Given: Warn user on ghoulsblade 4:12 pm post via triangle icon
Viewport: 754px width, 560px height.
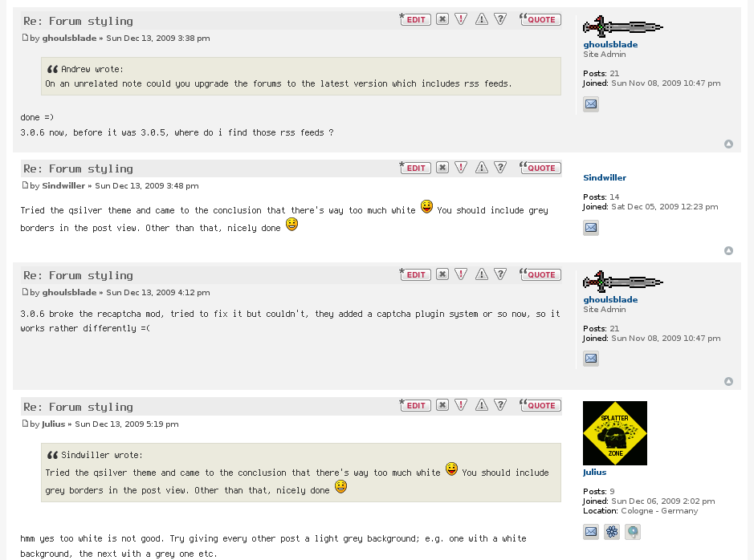Looking at the screenshot, I should point(481,274).
